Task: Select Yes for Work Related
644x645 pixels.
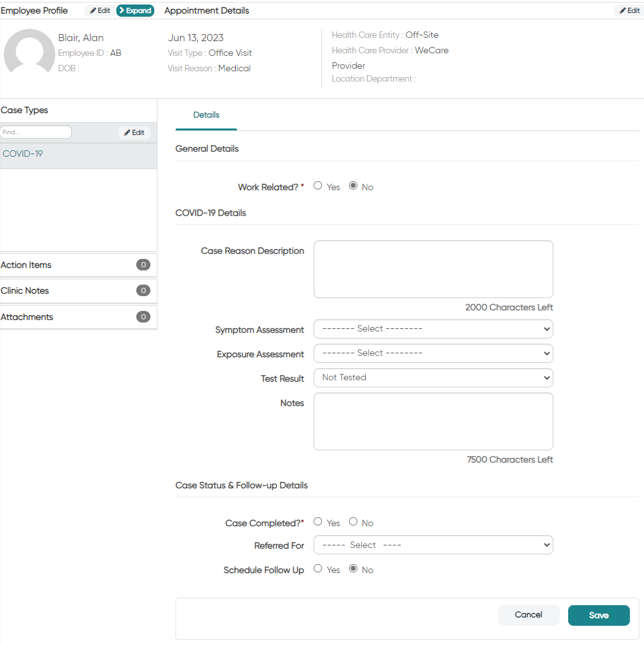Action: click(318, 186)
